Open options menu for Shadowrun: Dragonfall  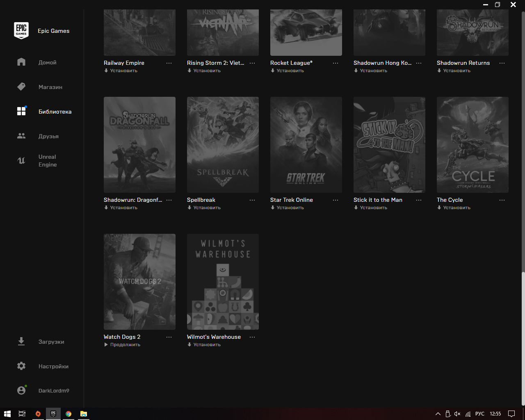pos(169,200)
